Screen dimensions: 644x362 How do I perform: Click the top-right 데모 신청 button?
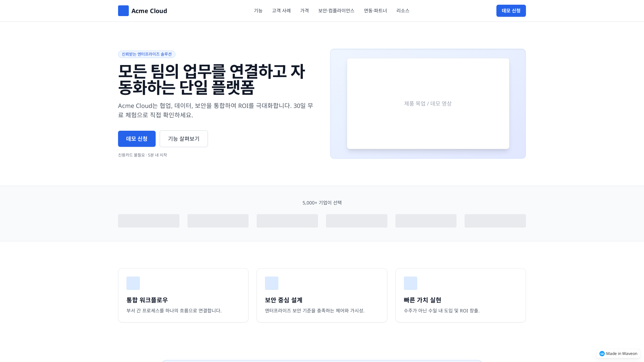tap(511, 10)
